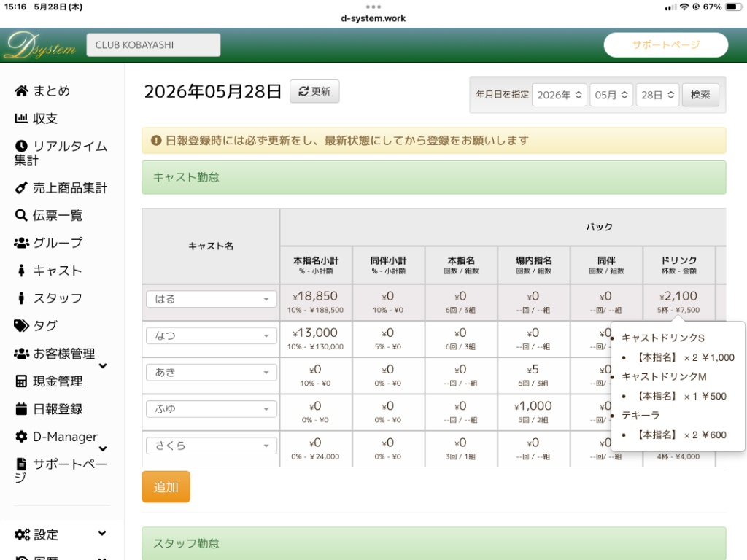Open the 28日 day dropdown

click(x=657, y=95)
